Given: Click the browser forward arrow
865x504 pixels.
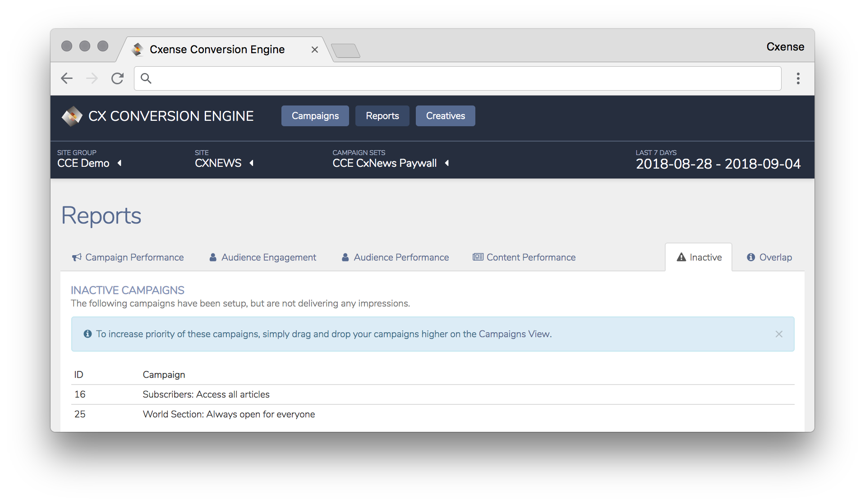Looking at the screenshot, I should (92, 78).
